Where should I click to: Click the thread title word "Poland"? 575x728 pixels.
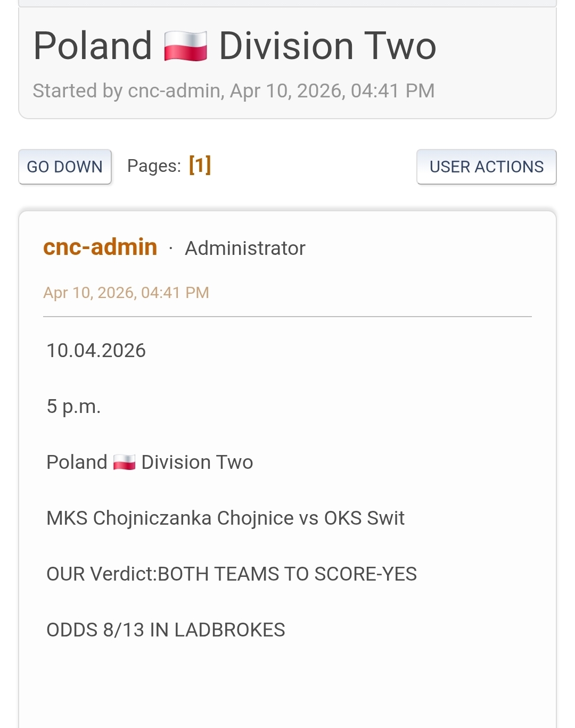tap(93, 46)
